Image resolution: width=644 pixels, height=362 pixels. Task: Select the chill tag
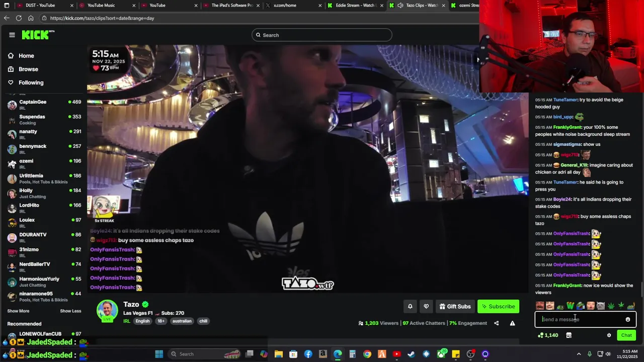click(203, 321)
